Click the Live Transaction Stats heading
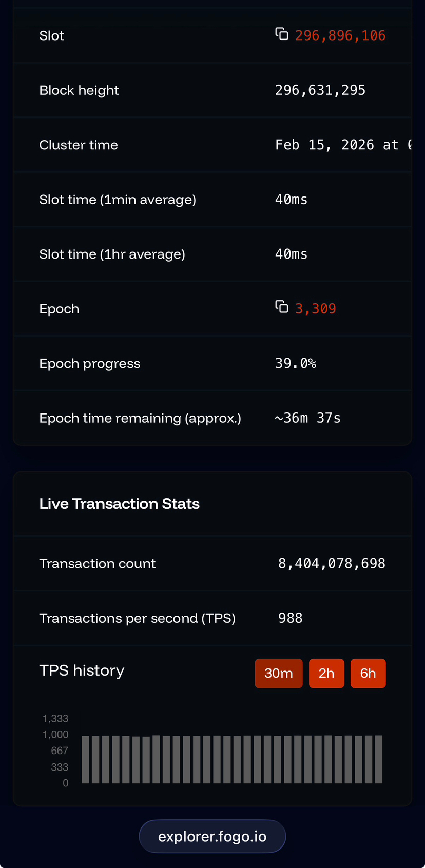 click(120, 504)
